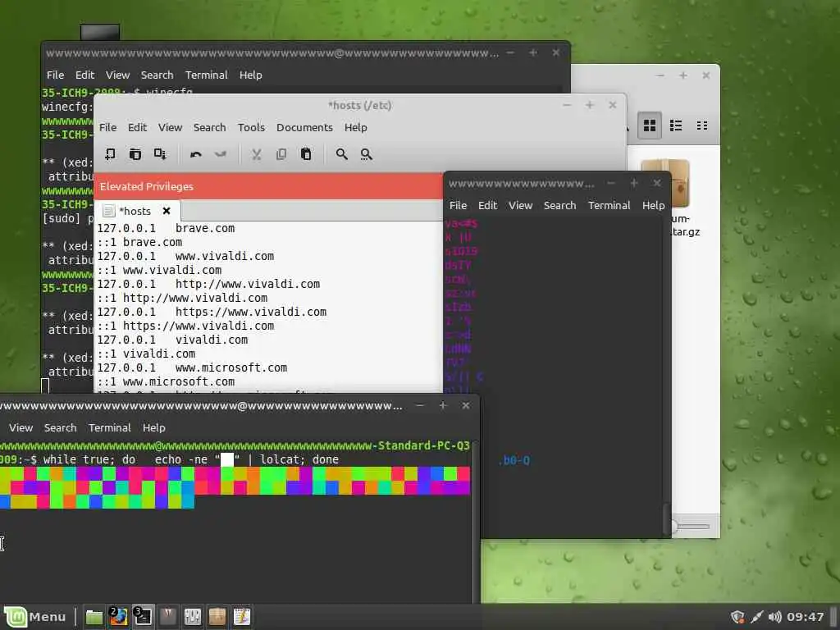Click the Find magnifier icon in xed
This screenshot has width=840, height=630.
point(341,154)
